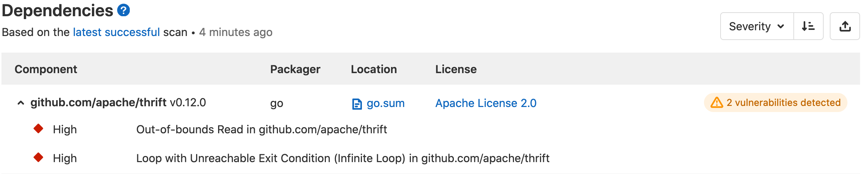The image size is (868, 174).
Task: Click the export upload icon button
Action: 845,26
